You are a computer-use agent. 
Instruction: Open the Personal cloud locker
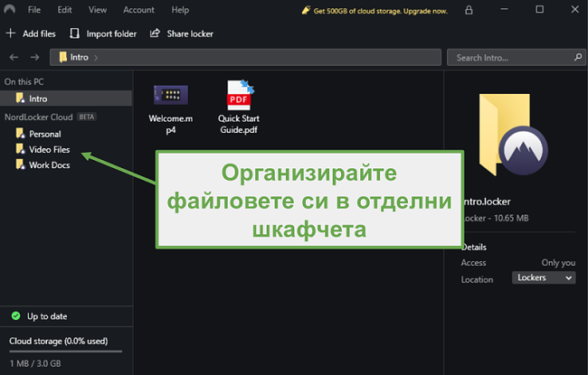coord(44,134)
